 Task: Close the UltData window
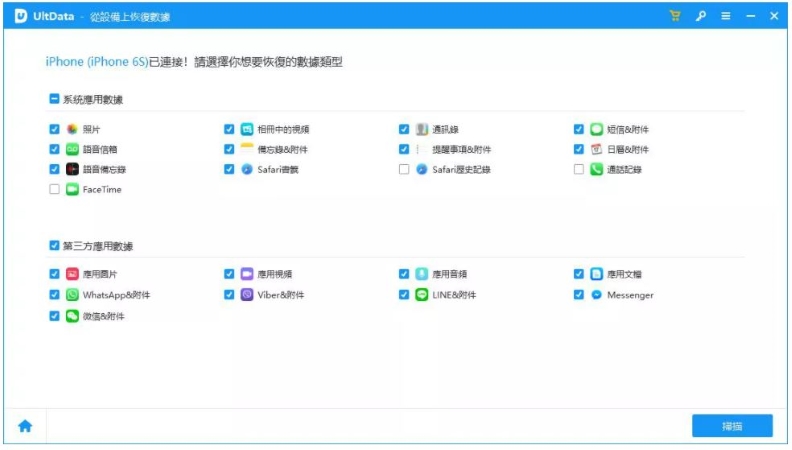pos(774,16)
